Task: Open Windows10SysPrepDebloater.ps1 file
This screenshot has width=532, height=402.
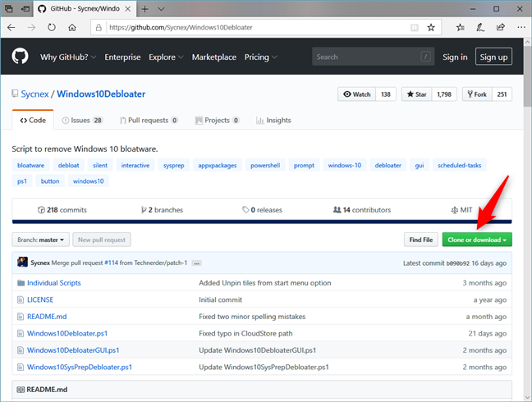Action: [80, 367]
